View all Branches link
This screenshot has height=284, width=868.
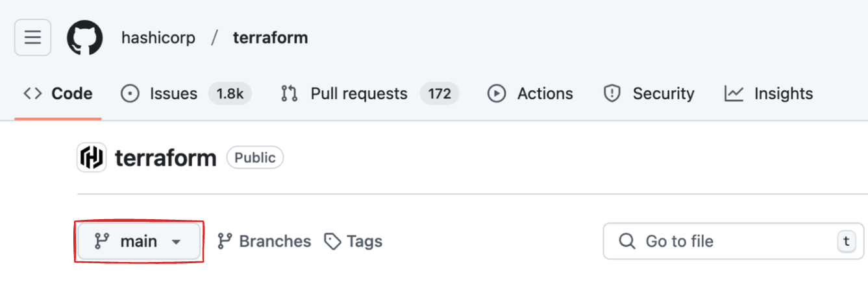tap(275, 241)
